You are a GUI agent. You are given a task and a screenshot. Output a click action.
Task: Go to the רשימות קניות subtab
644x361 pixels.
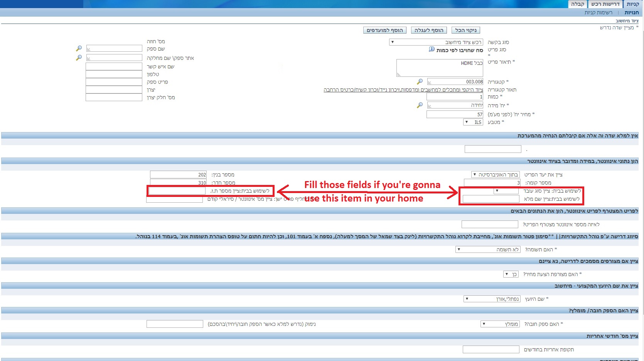(x=598, y=13)
